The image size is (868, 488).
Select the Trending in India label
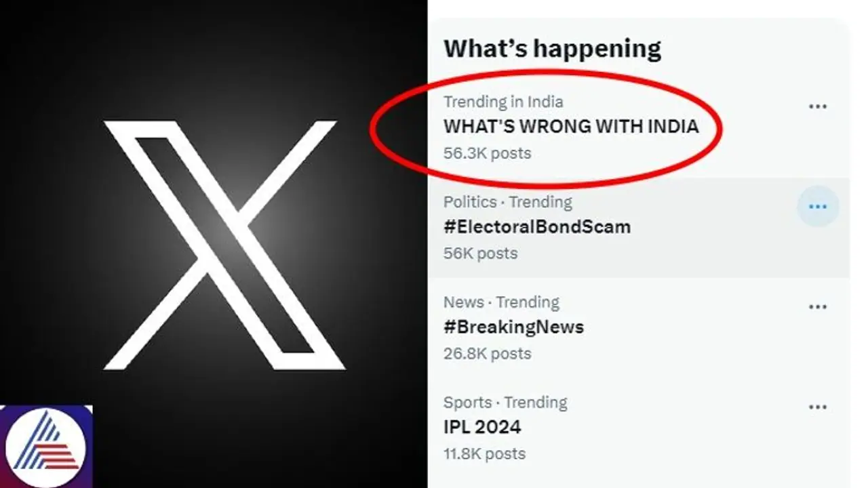(x=504, y=102)
